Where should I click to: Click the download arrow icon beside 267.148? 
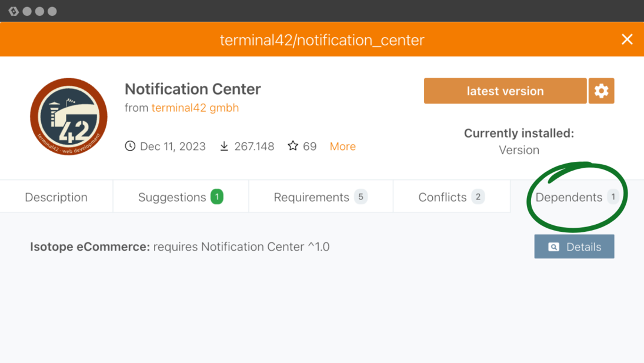(224, 146)
